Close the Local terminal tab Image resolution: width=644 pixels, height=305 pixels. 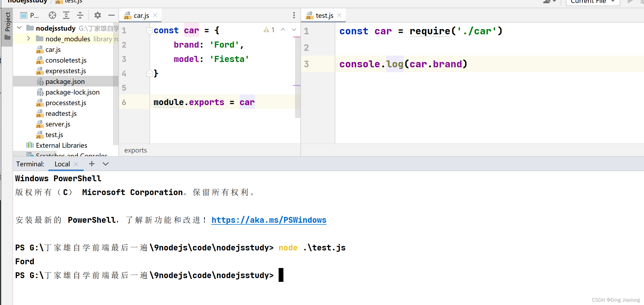click(76, 164)
